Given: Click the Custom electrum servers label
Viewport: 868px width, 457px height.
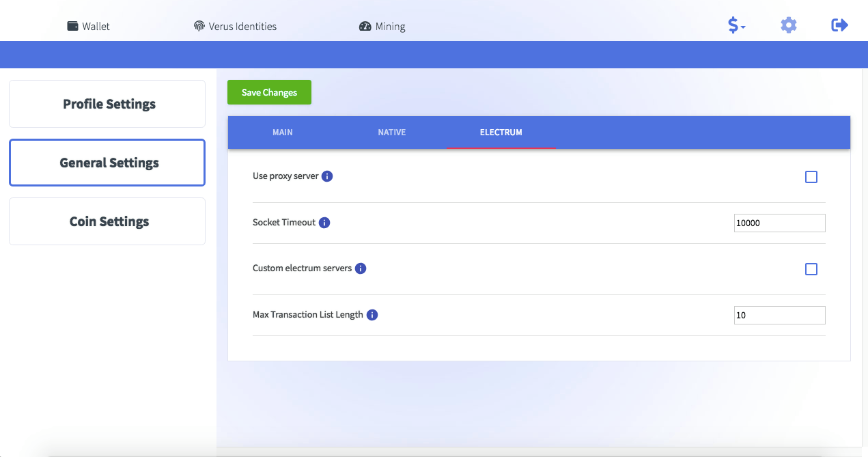Looking at the screenshot, I should click(x=303, y=268).
